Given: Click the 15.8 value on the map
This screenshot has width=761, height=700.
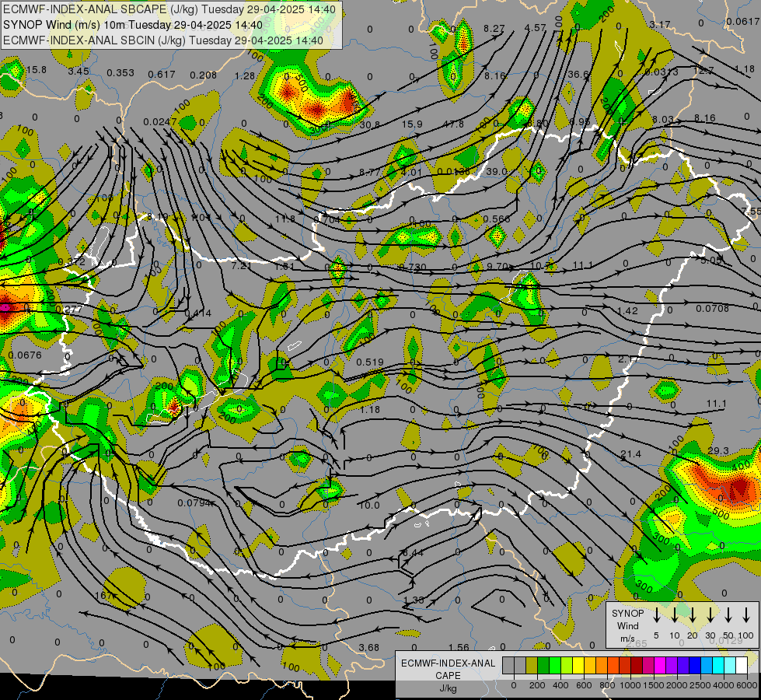Looking at the screenshot, I should pyautogui.click(x=37, y=70).
